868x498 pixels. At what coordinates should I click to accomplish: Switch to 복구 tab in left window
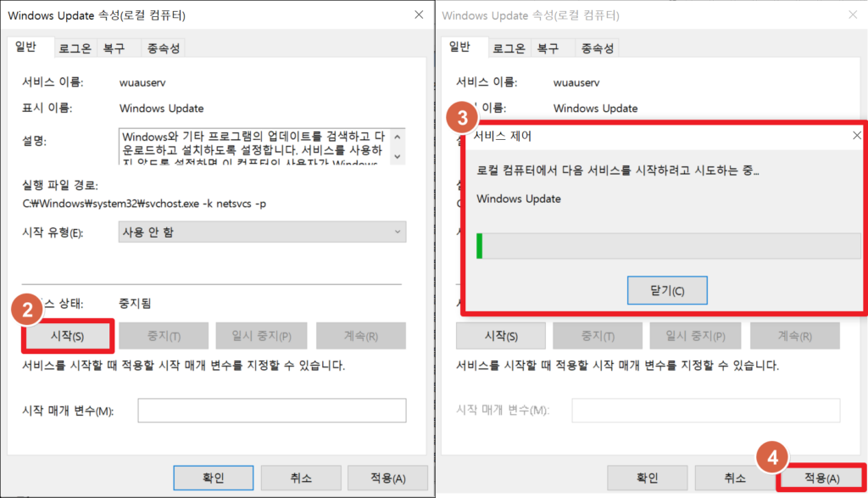point(114,48)
